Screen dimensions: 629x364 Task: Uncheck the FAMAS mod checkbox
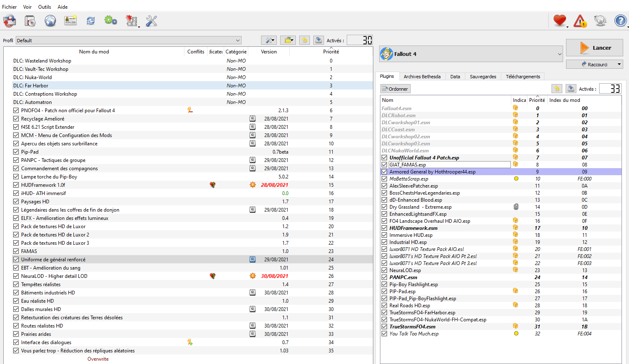pos(16,251)
